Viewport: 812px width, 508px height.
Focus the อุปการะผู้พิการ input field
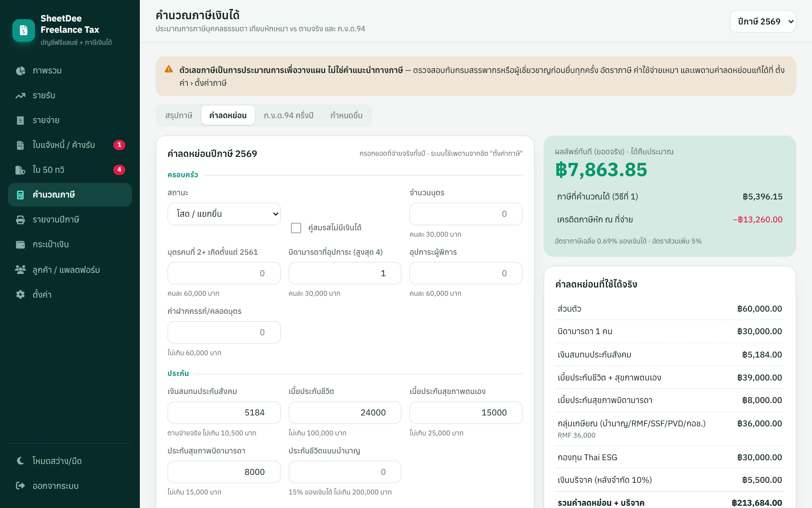(466, 273)
